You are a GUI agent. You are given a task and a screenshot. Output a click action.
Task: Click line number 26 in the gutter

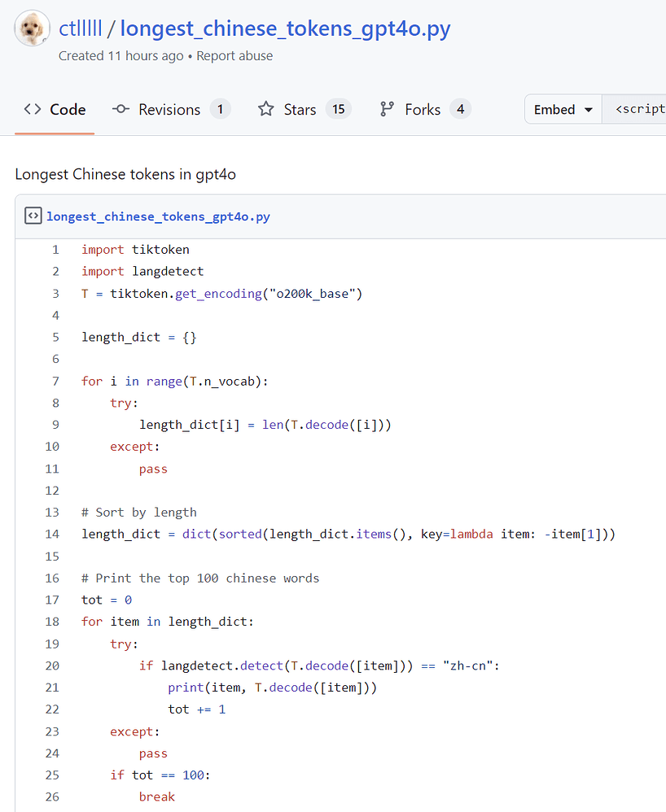coord(52,797)
